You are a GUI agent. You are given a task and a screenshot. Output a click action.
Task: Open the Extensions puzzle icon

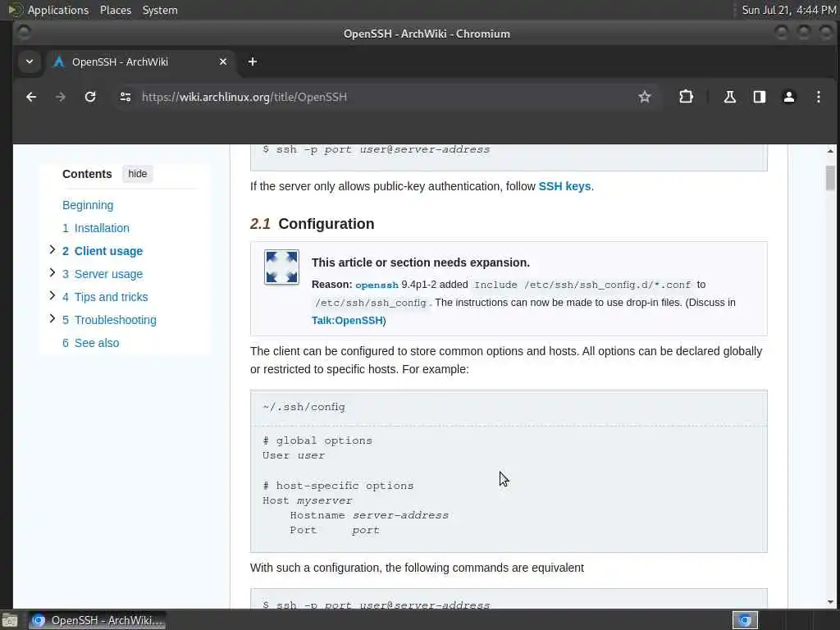(686, 97)
